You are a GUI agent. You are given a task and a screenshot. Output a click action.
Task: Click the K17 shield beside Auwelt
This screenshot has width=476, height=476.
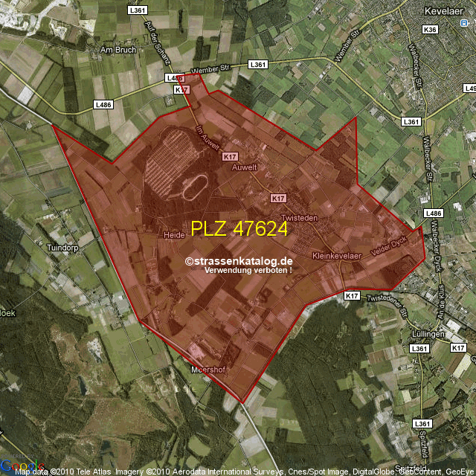tap(230, 157)
